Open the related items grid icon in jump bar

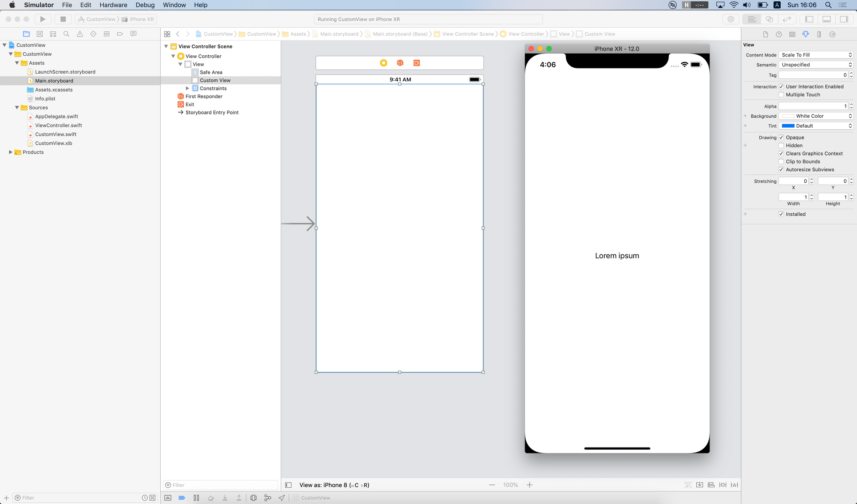tap(167, 34)
